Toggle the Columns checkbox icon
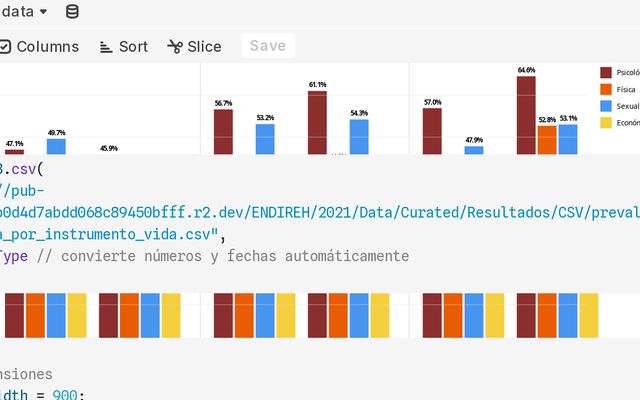Viewport: 640px width, 400px height. click(x=5, y=46)
